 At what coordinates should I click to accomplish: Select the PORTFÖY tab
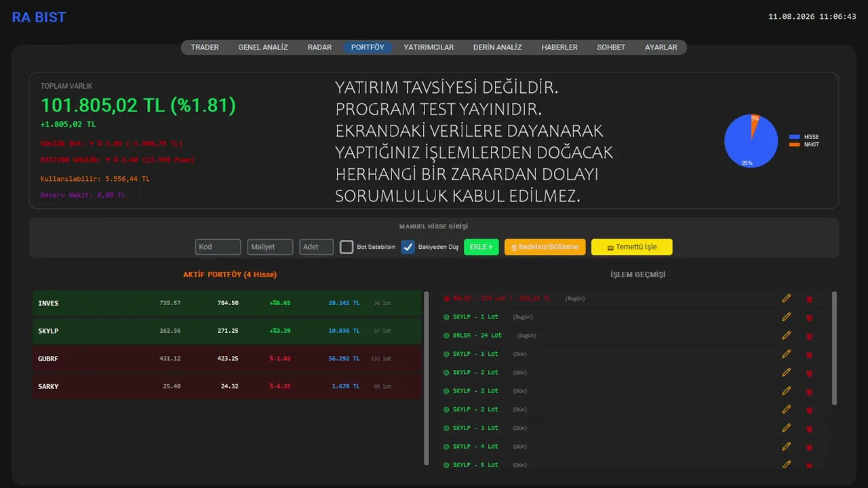click(x=368, y=47)
